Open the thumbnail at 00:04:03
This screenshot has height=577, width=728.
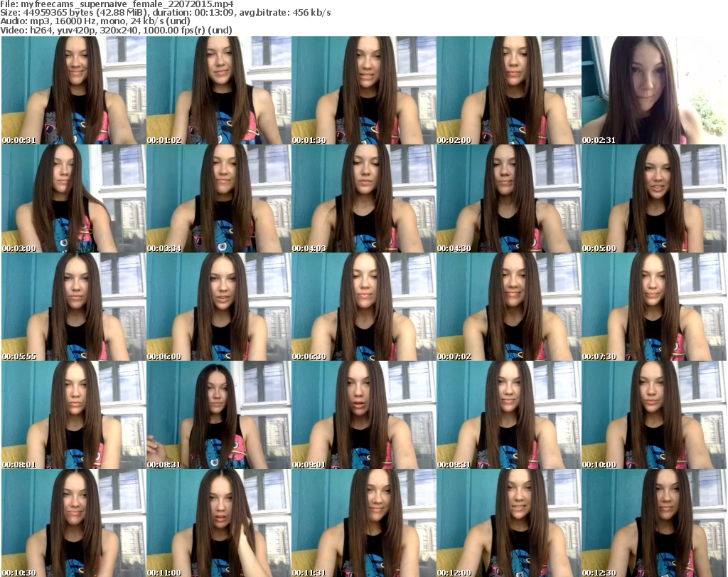click(364, 198)
